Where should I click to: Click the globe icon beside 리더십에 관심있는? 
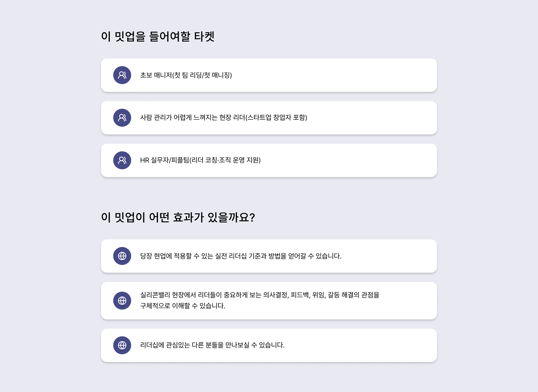[122, 345]
